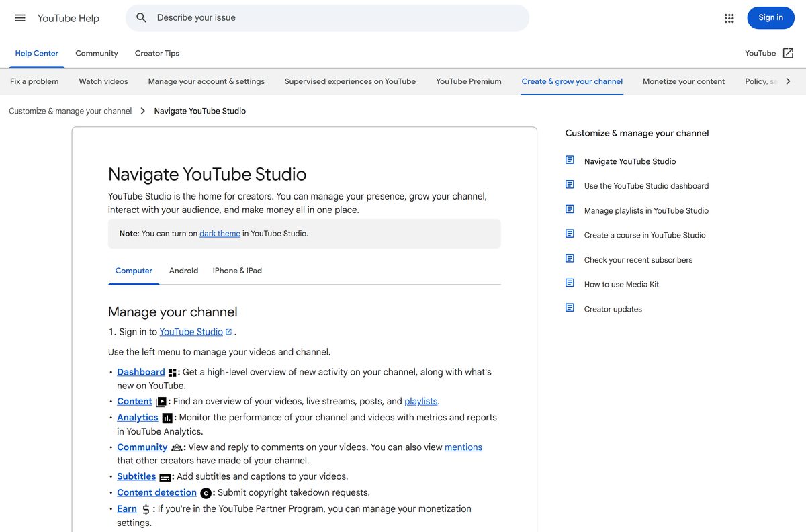This screenshot has height=532, width=806.
Task: Open the Earn link
Action: click(x=127, y=509)
